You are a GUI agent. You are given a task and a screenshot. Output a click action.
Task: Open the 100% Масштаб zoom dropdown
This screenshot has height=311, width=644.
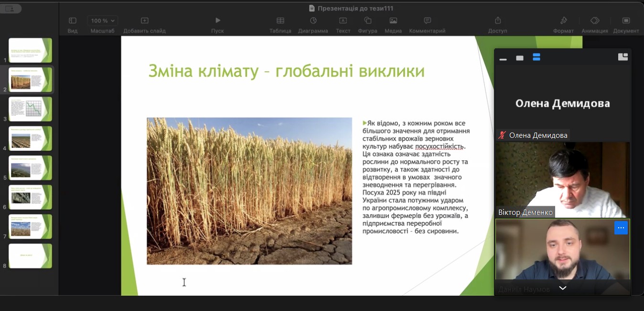pyautogui.click(x=103, y=21)
